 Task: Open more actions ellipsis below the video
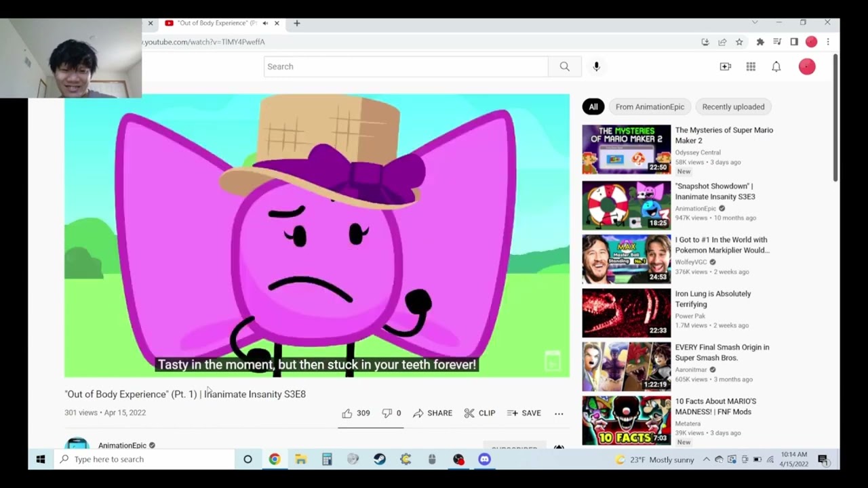(x=559, y=413)
